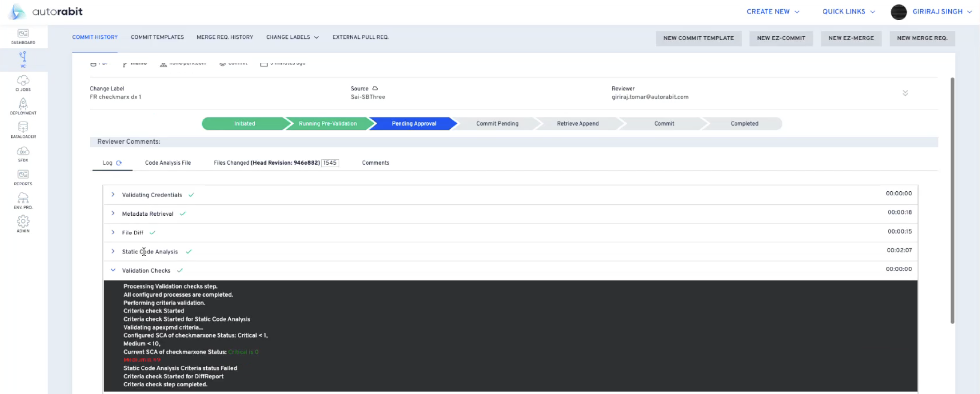Open the Dataloader sidebar icon

point(23,130)
